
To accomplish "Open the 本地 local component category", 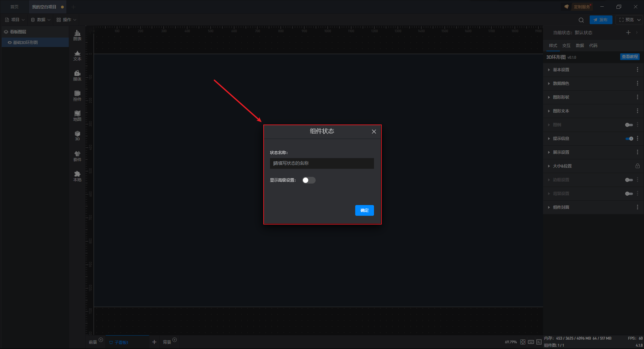I will coord(77,176).
